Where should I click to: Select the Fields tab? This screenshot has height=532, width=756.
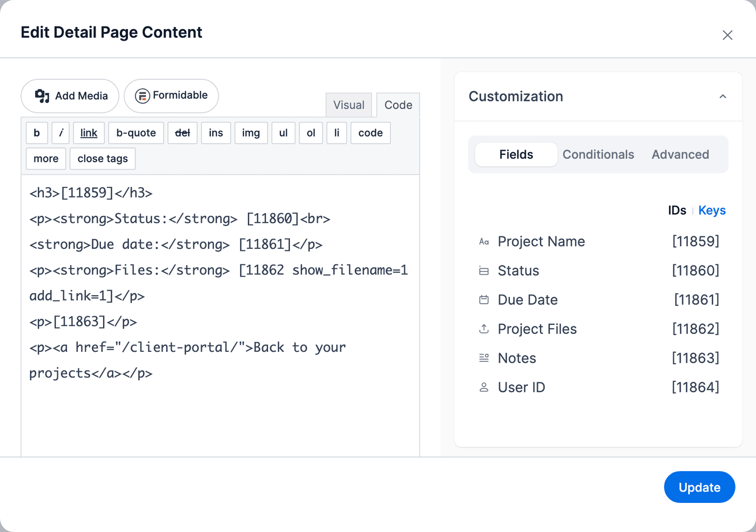pos(516,154)
